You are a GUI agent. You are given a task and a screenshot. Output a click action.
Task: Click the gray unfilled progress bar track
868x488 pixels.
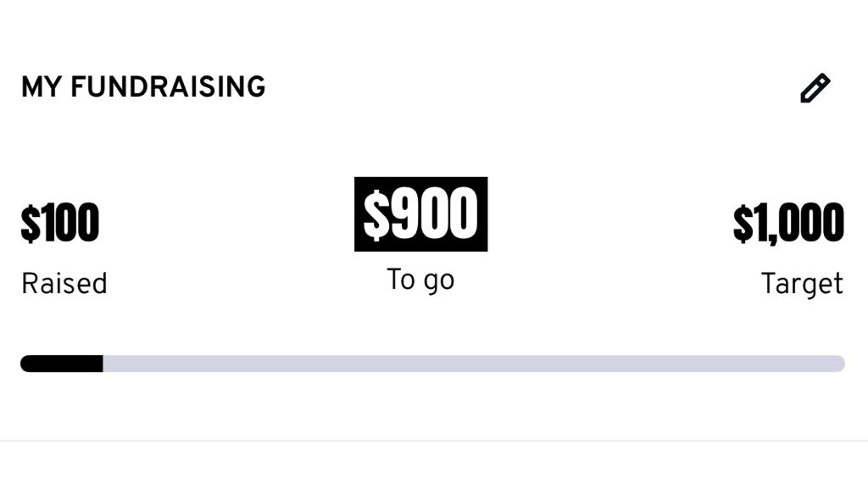[475, 363]
